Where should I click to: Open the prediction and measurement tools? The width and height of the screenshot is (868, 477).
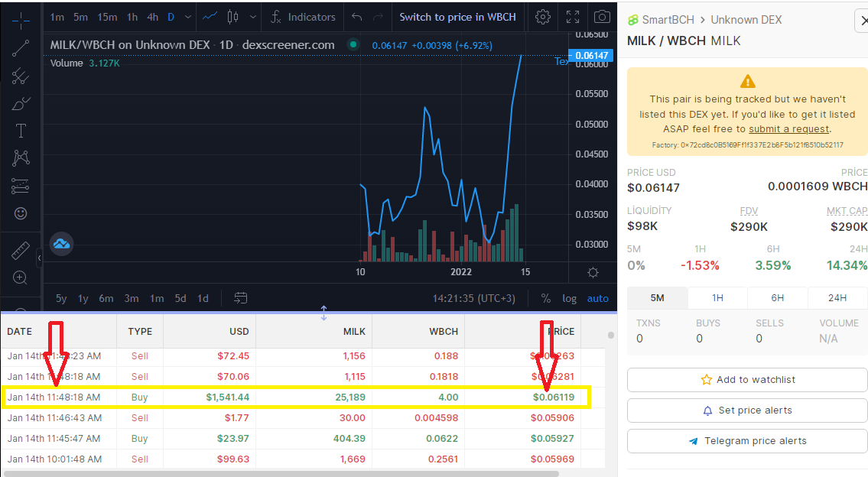pyautogui.click(x=21, y=186)
